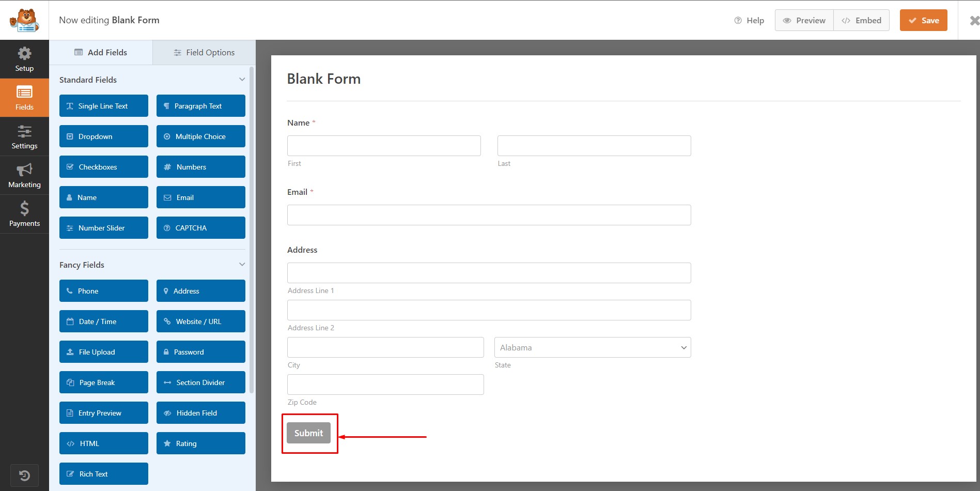Add a Single Line Text field
This screenshot has height=491, width=980.
(x=104, y=106)
